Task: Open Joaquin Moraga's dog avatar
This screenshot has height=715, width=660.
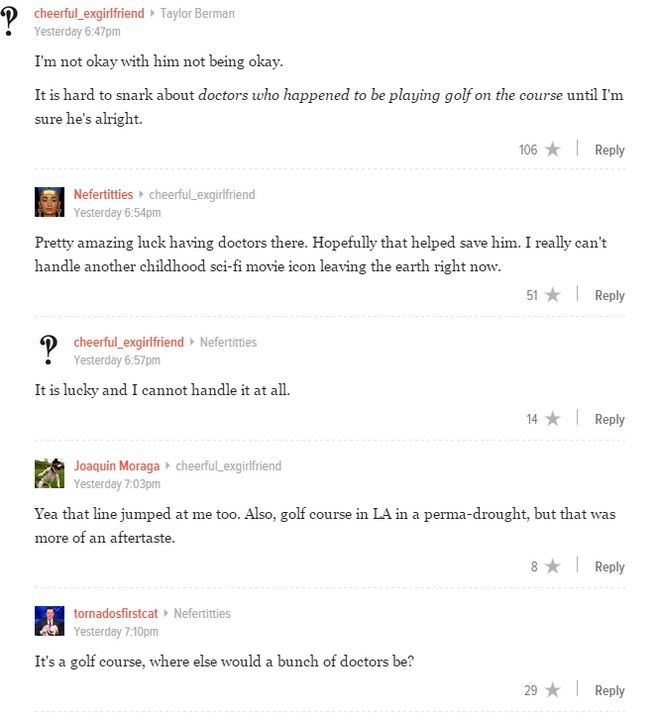Action: click(x=49, y=473)
